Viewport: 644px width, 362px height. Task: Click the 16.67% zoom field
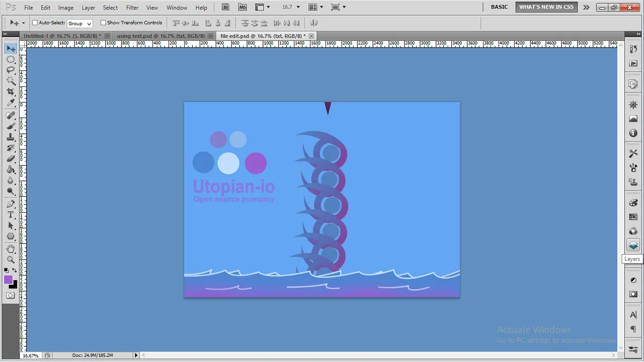coord(31,355)
